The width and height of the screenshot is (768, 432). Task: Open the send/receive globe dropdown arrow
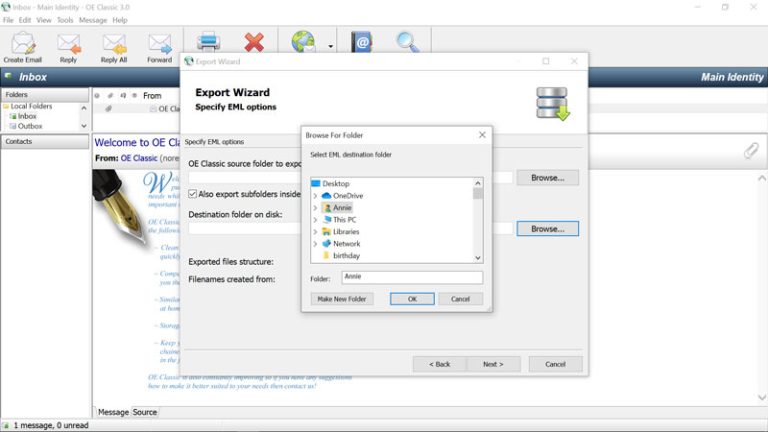[x=330, y=45]
